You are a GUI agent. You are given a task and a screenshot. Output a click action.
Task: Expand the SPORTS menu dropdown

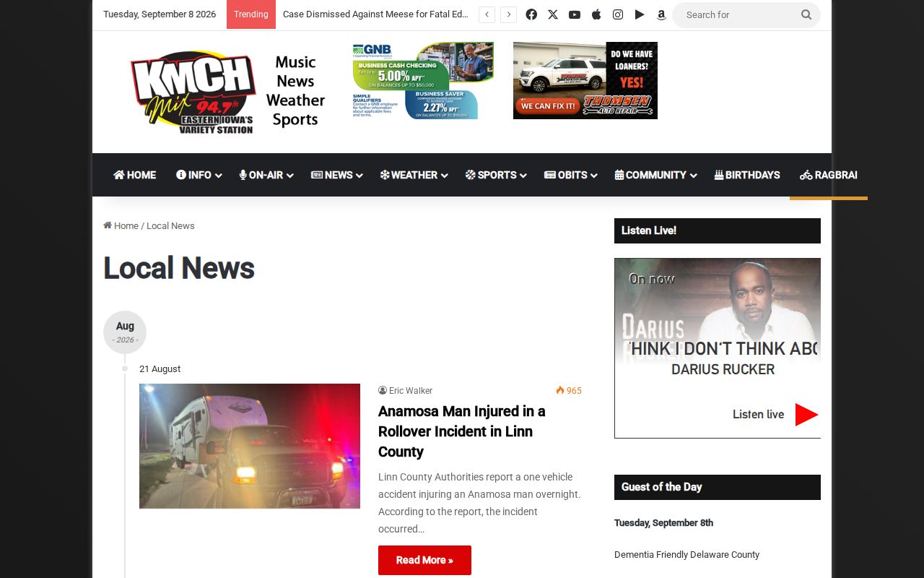click(x=496, y=175)
